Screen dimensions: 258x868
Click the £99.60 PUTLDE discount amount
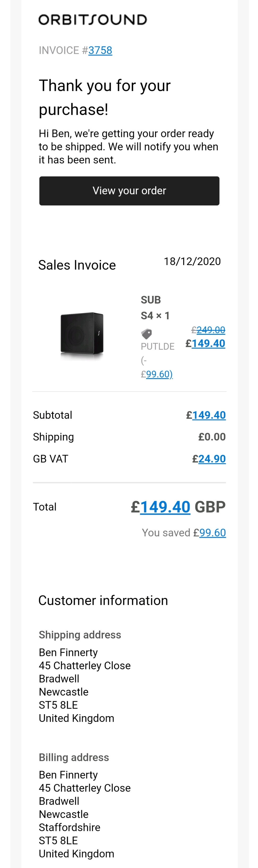[x=157, y=374]
